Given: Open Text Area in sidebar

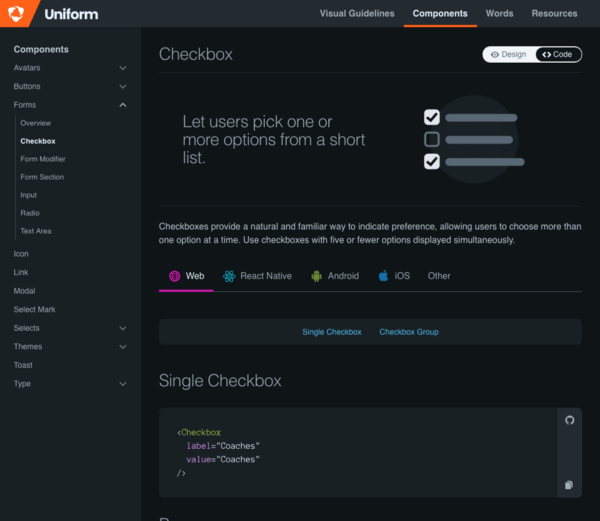Looking at the screenshot, I should coord(36,231).
